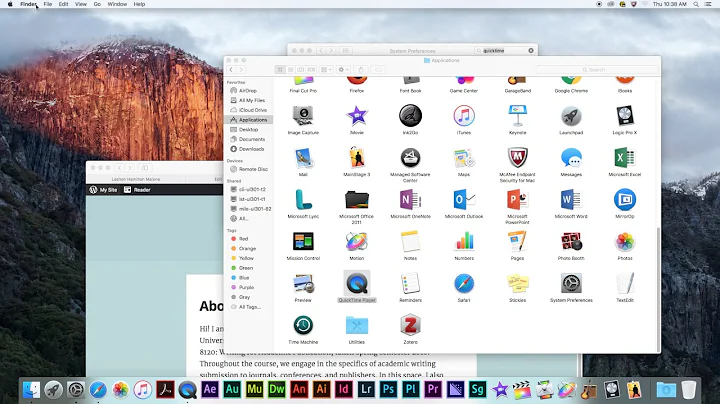Open Microsoft PowerPoint icon

tap(518, 200)
